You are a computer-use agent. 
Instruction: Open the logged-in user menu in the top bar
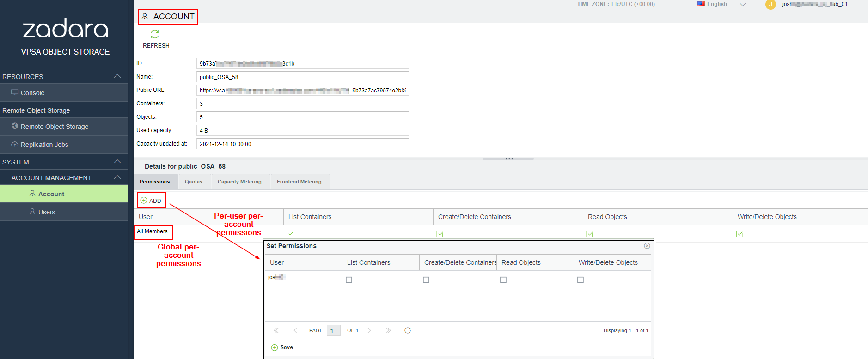(815, 4)
